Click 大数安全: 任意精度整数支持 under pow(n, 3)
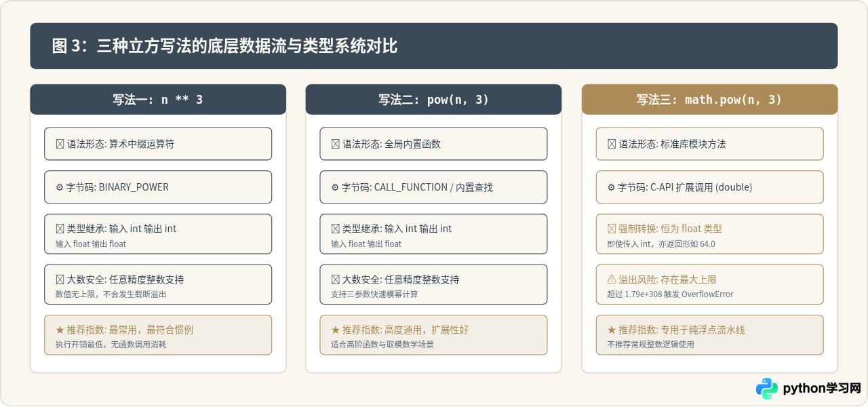This screenshot has width=868, height=407. [x=401, y=279]
